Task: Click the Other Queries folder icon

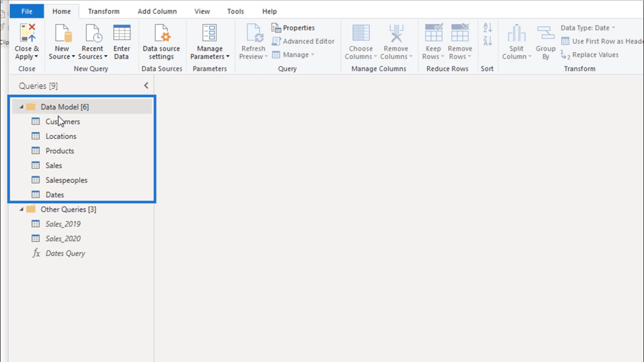Action: coord(31,209)
